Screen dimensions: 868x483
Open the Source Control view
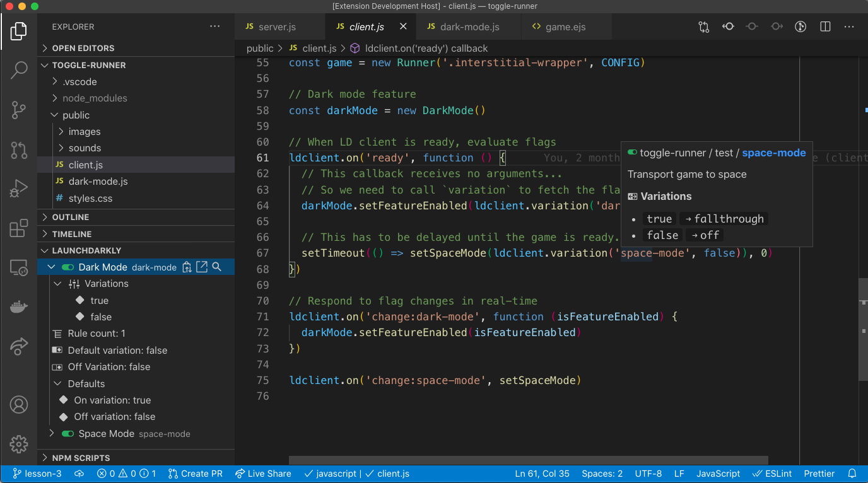tap(19, 110)
